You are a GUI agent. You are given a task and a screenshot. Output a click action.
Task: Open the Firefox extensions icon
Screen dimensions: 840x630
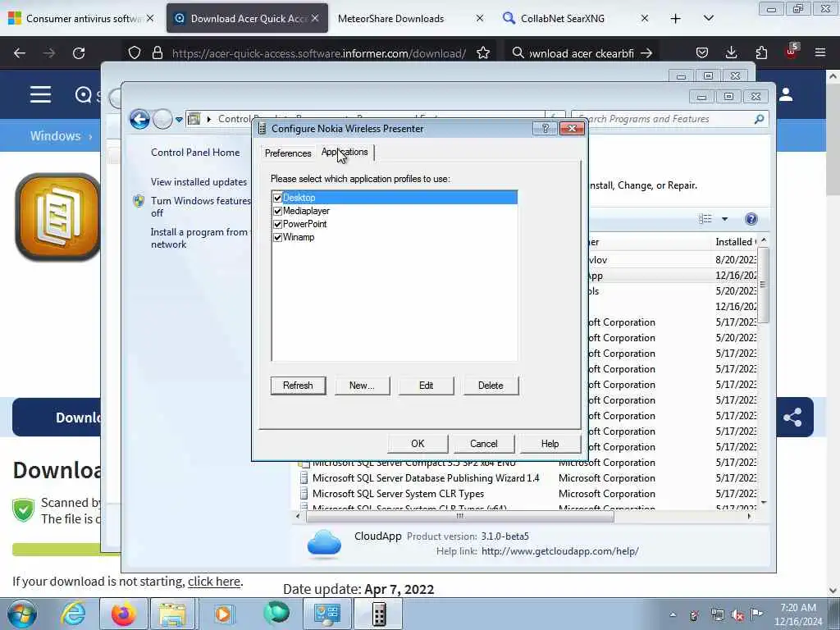coord(761,53)
